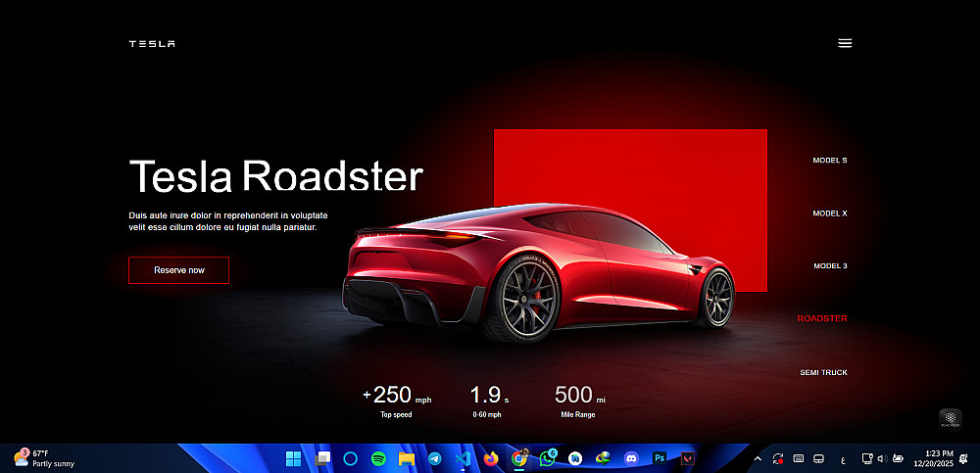
Task: Open File Explorer from the taskbar
Action: (x=407, y=458)
